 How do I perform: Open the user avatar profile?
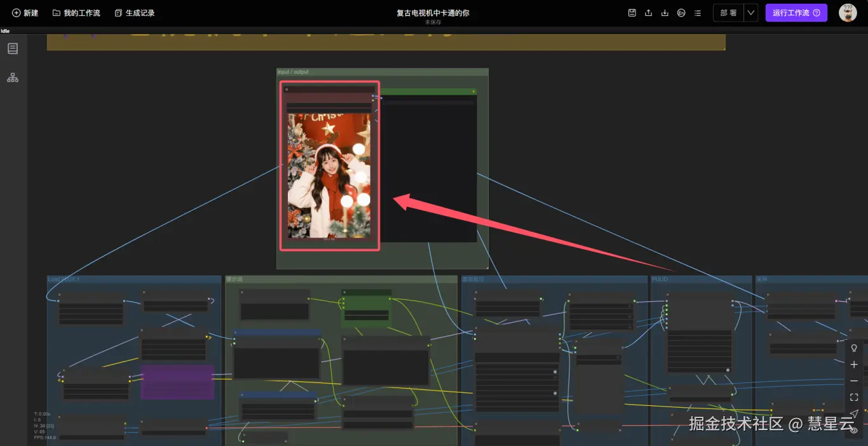(x=848, y=13)
